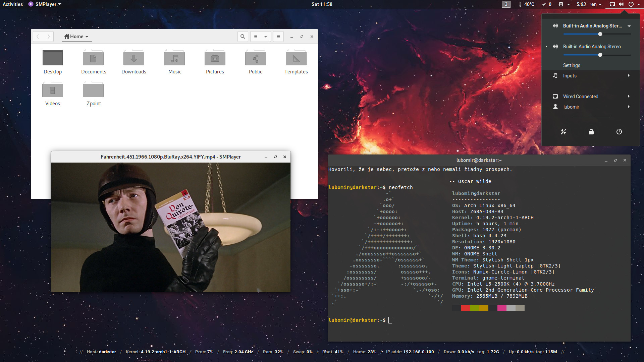Click the temperature indicator in top bar
The width and height of the screenshot is (644, 362).
(527, 4)
